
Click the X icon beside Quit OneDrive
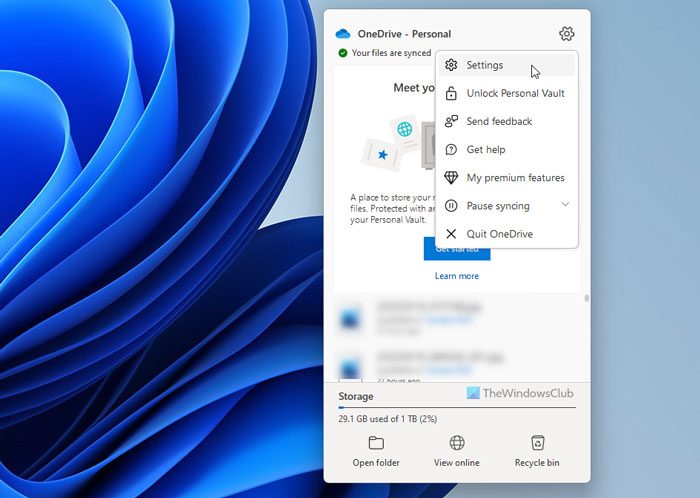(x=451, y=234)
